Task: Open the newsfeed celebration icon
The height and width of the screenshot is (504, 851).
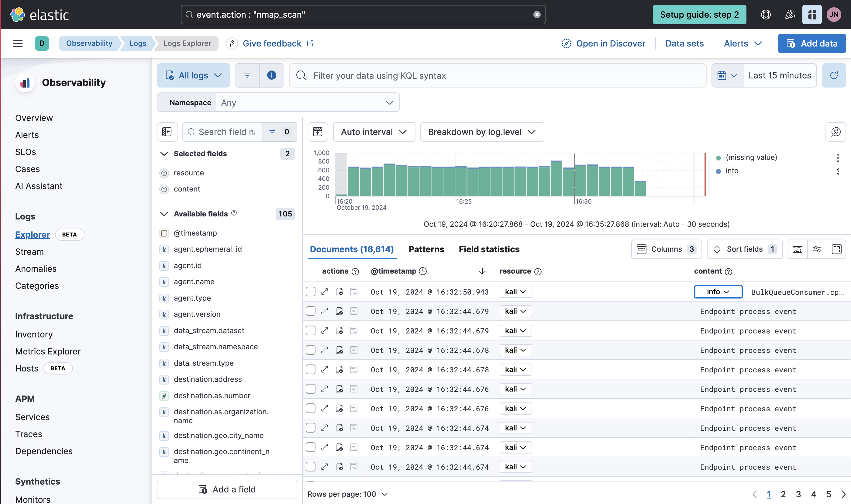Action: point(790,15)
